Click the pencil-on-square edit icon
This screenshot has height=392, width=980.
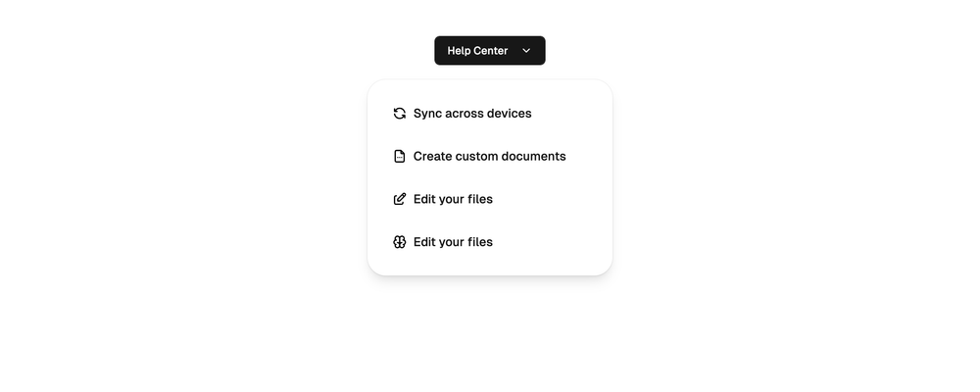(400, 199)
